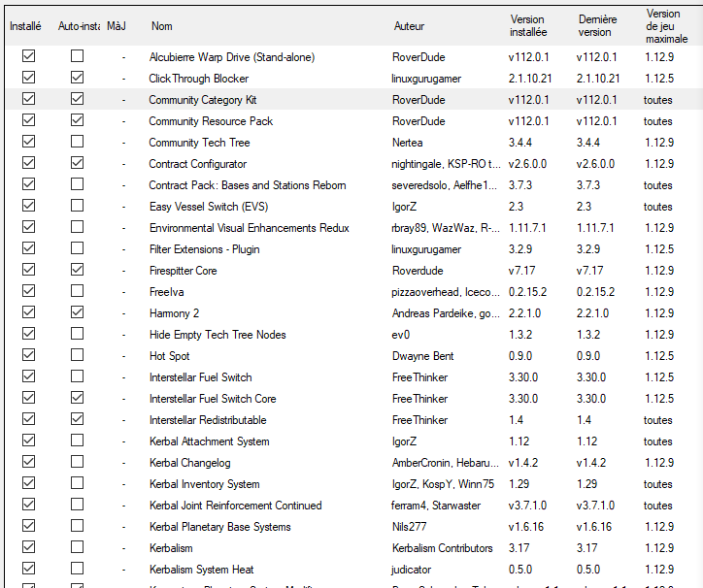This screenshot has width=703, height=588.
Task: Select Easy Vessel Switch (EVS) mod
Action: pos(209,207)
